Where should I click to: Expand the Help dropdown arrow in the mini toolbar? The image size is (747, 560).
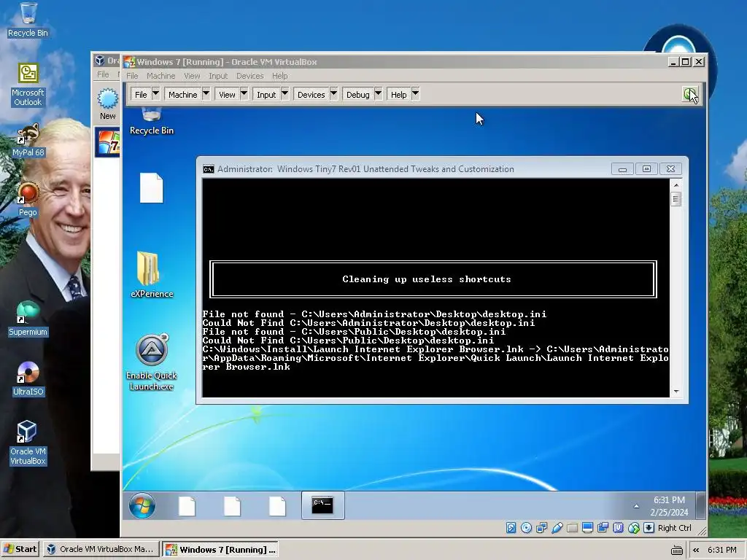[415, 94]
